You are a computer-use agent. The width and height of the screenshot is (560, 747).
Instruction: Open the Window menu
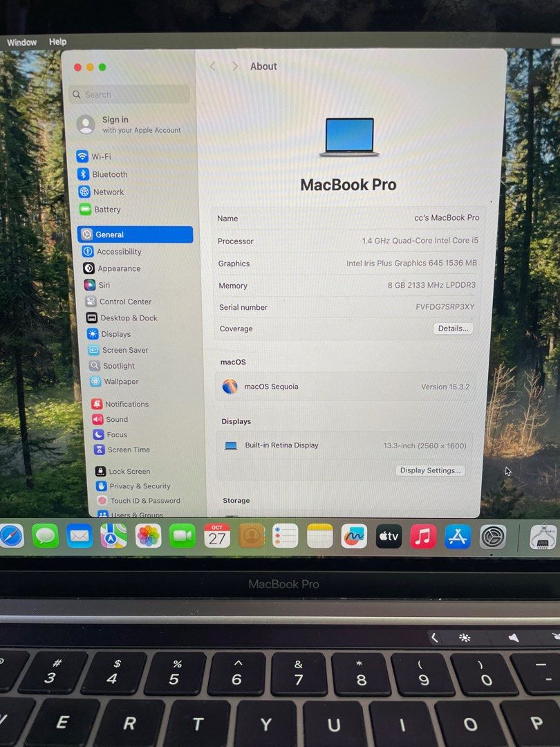click(x=21, y=42)
